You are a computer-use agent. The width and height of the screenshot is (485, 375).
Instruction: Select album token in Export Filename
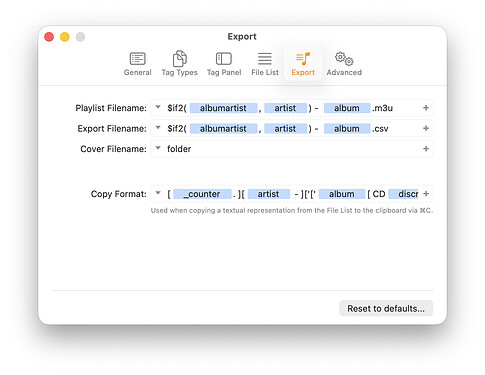(x=347, y=129)
